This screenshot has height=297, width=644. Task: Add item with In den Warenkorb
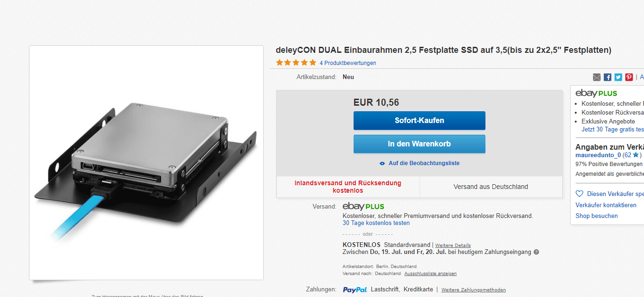(x=420, y=144)
